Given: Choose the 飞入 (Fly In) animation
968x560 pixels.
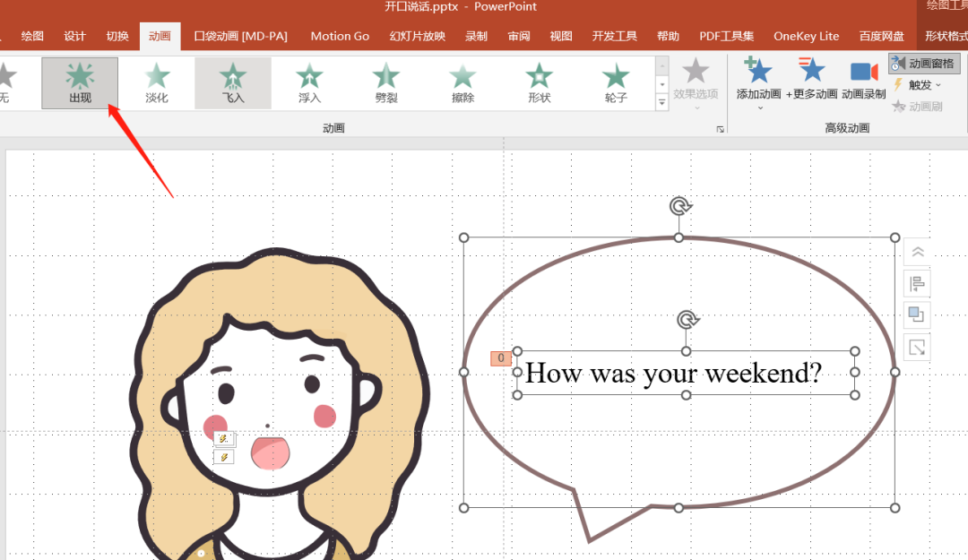Looking at the screenshot, I should point(233,82).
